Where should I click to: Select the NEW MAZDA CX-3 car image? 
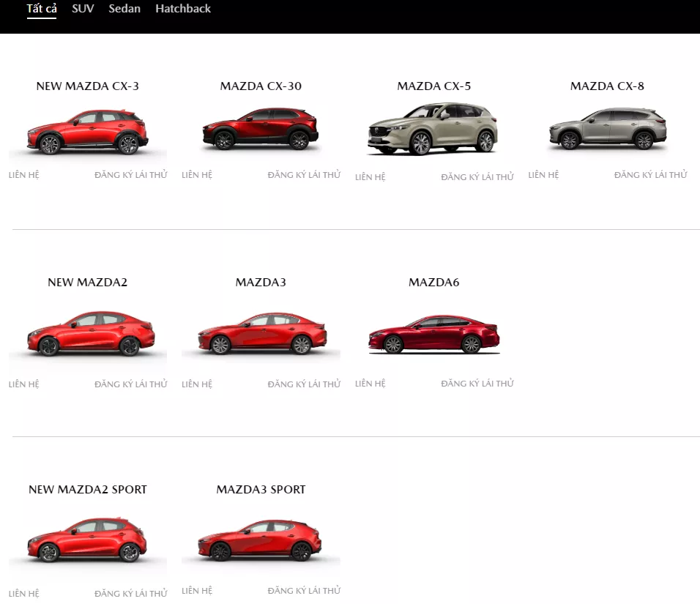[x=88, y=133]
